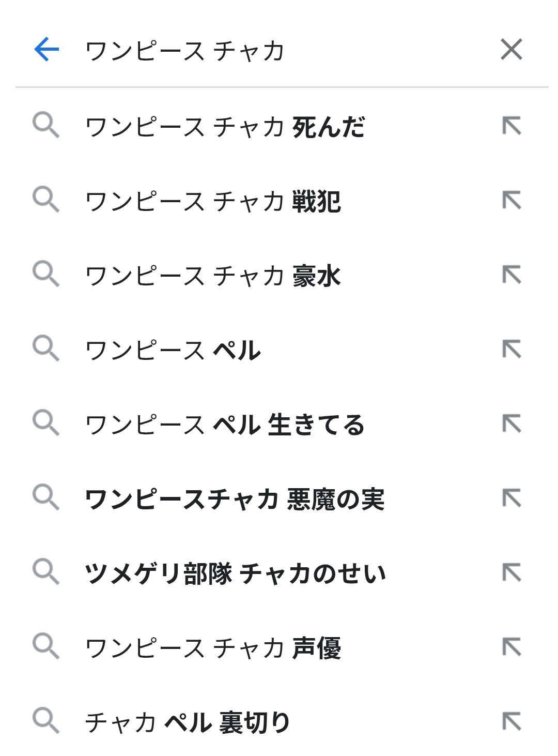
Task: Insert 死んだ suggestion using its arrow icon
Action: (x=512, y=126)
